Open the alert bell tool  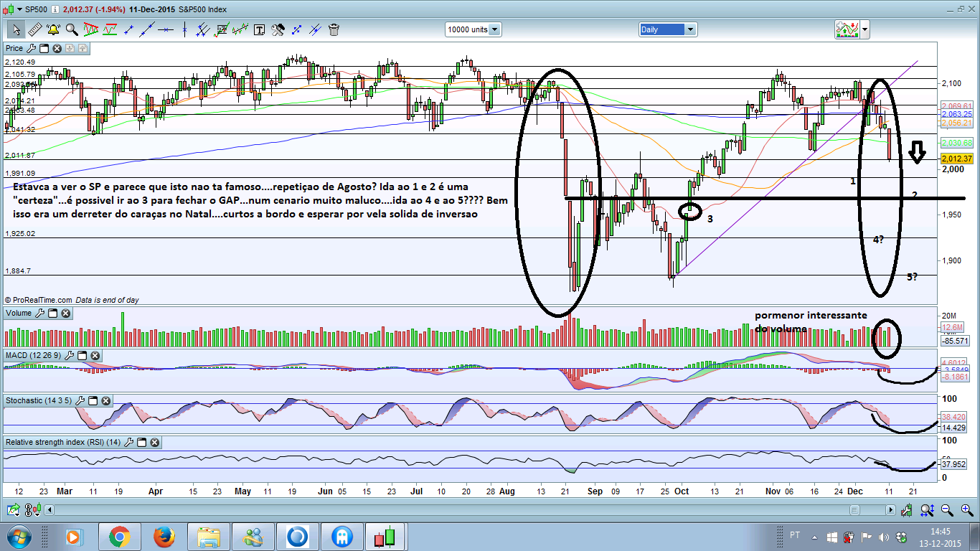coord(54,29)
